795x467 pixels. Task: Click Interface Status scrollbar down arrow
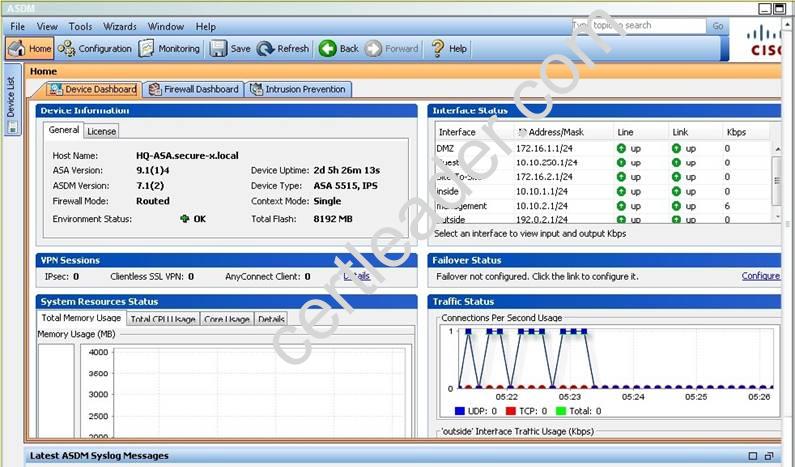tap(777, 217)
